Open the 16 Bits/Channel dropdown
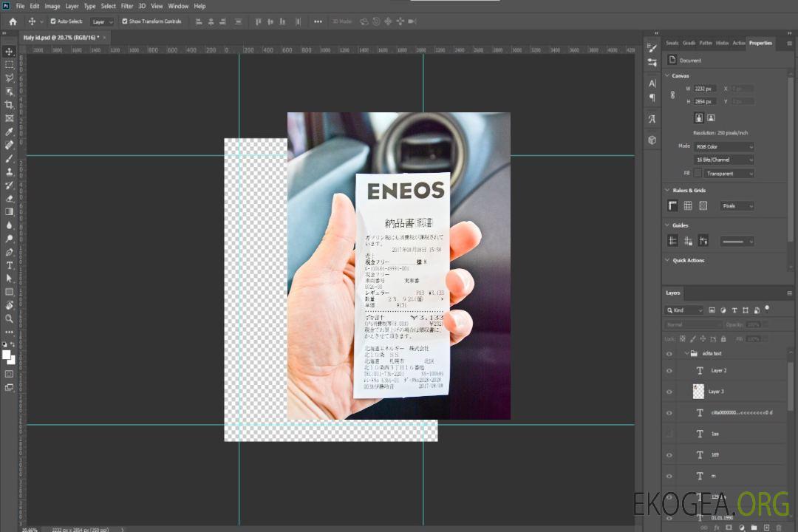The image size is (798, 532). click(x=723, y=160)
